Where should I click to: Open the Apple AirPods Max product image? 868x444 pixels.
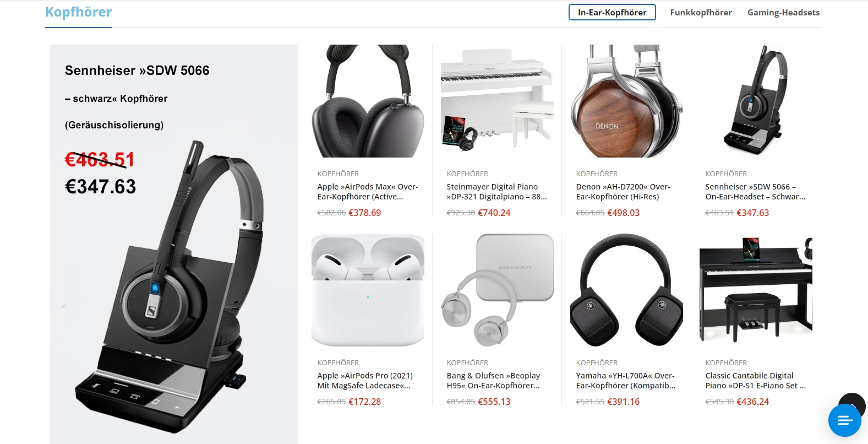point(368,101)
